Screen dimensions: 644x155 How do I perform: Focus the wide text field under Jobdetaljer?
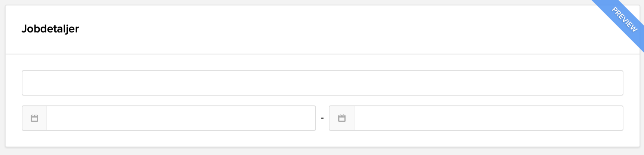click(322, 83)
